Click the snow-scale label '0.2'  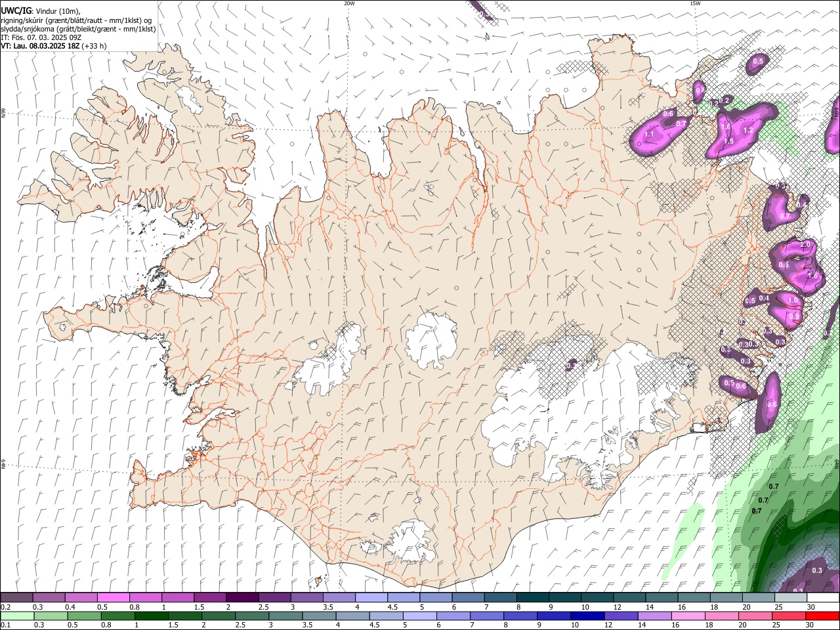[6, 607]
